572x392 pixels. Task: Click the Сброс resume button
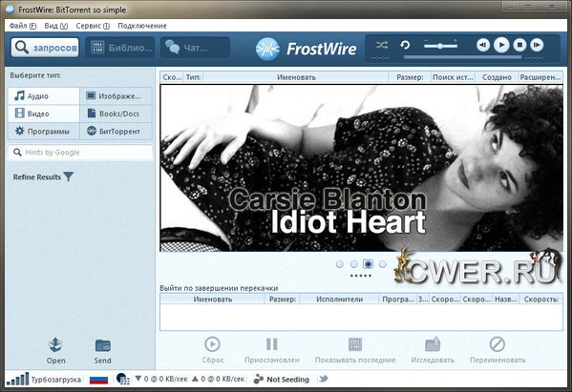(x=213, y=350)
